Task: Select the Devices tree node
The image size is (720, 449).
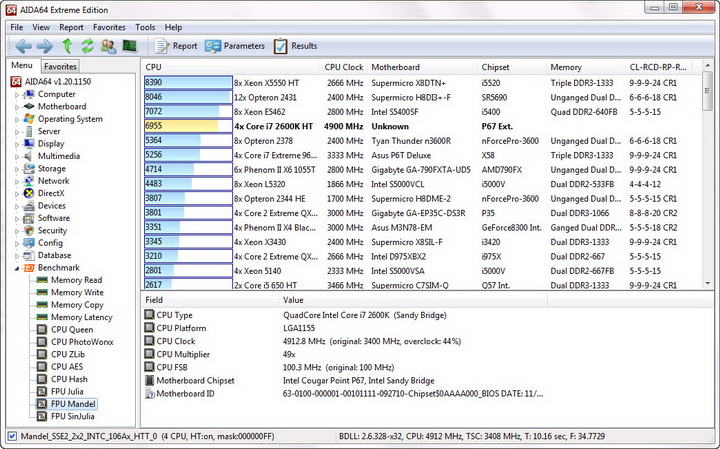Action: [x=51, y=206]
